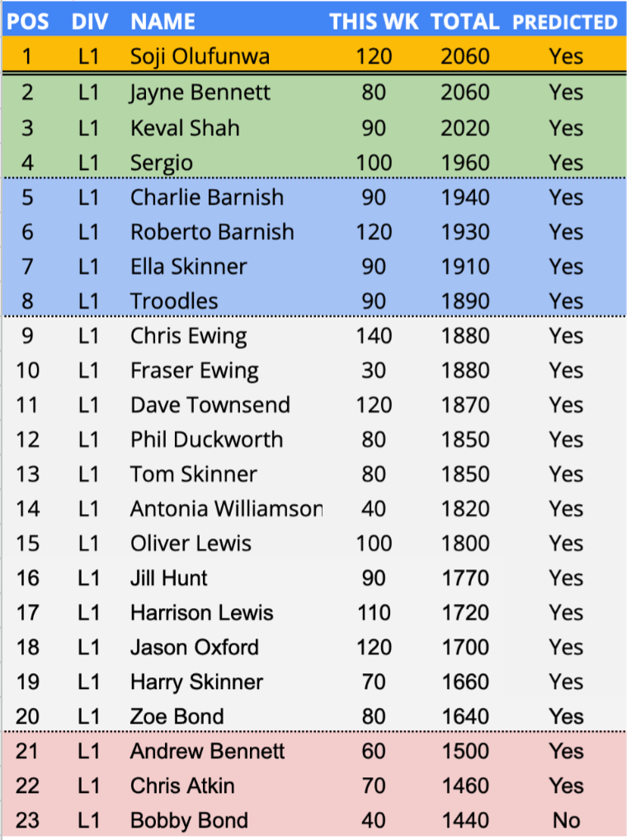The height and width of the screenshot is (840, 627).
Task: Select Chris Atkin's total of 1460
Action: pos(464,786)
